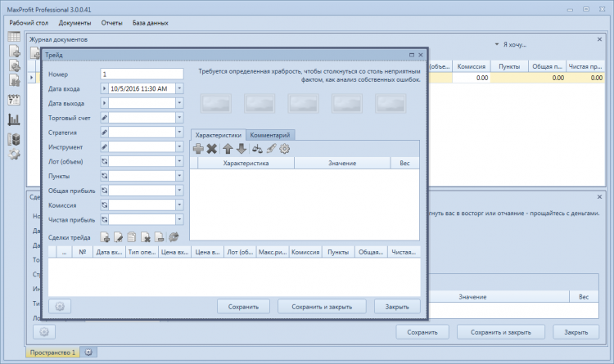Click the gear next to Пространство 1 tab
This screenshot has height=364, width=614.
(x=88, y=353)
